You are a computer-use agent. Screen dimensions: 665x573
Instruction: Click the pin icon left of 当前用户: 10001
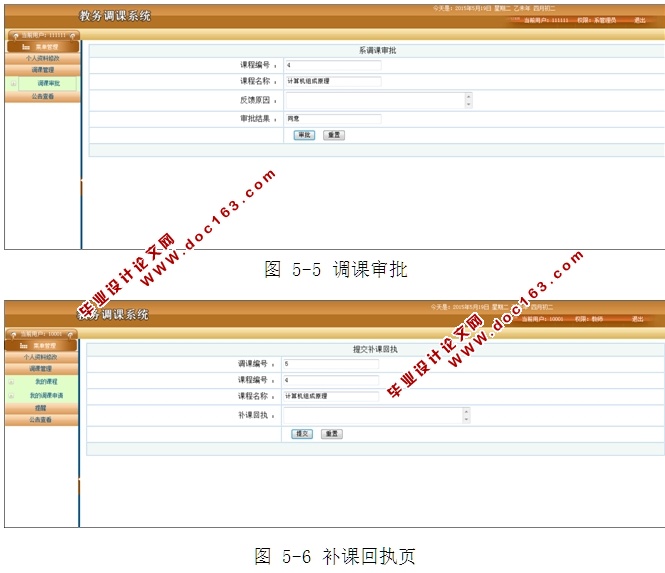[x=14, y=334]
